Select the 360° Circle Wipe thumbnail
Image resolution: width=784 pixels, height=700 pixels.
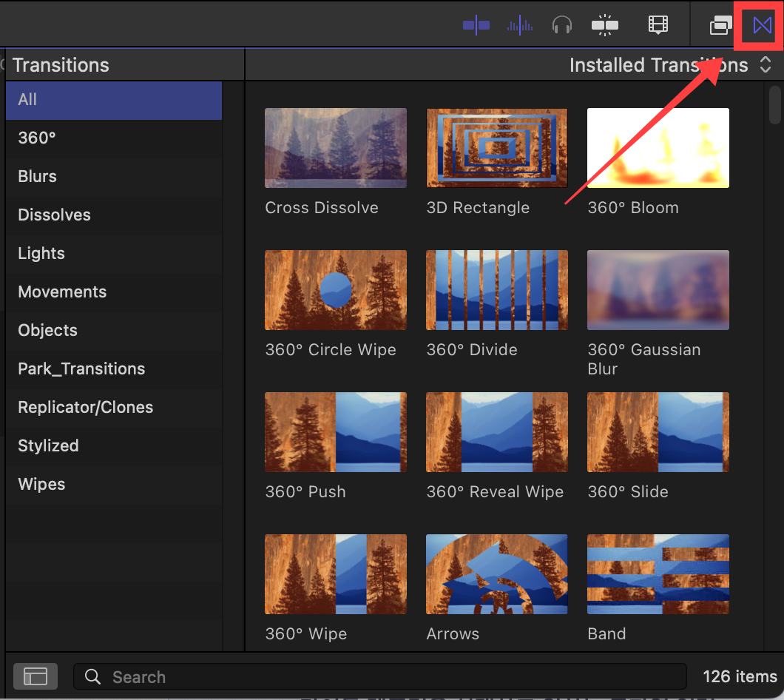336,290
